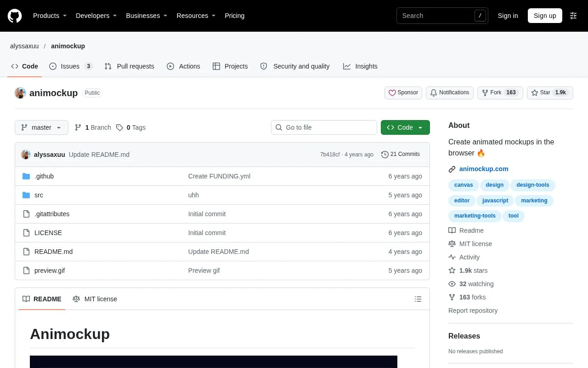Open the 21 Commits link
588x368 pixels.
[x=401, y=154]
